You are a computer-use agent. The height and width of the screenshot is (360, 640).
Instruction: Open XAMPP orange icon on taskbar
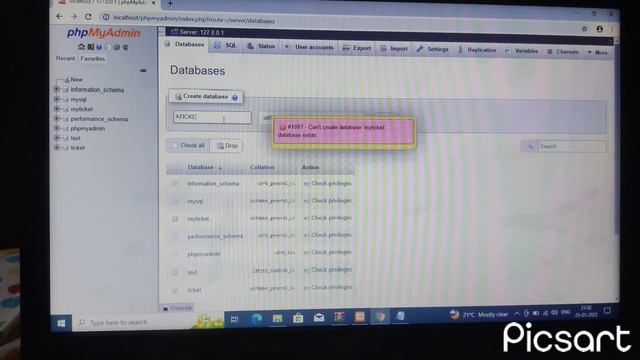coord(360,317)
